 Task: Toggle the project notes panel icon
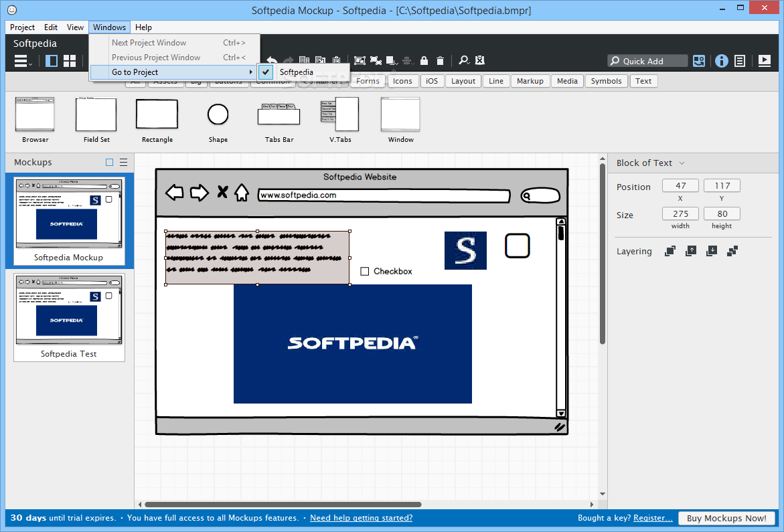[x=740, y=61]
